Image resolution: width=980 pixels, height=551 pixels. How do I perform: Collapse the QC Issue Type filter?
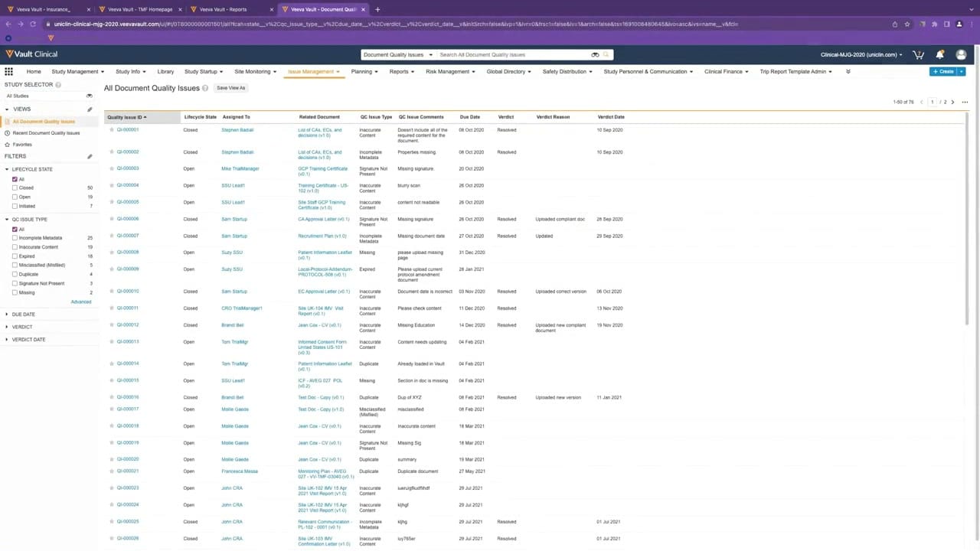click(x=7, y=220)
